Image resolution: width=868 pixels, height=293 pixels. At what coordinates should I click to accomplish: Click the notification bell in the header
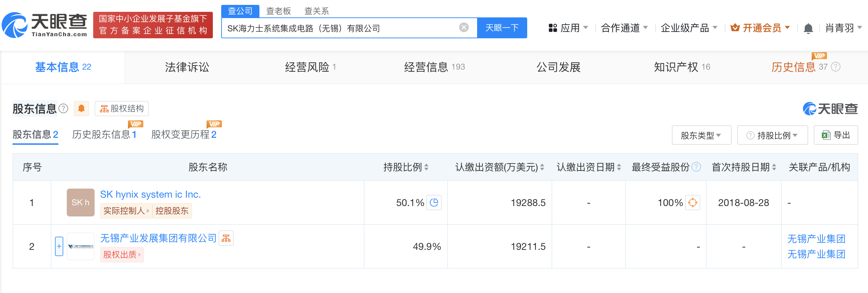808,28
